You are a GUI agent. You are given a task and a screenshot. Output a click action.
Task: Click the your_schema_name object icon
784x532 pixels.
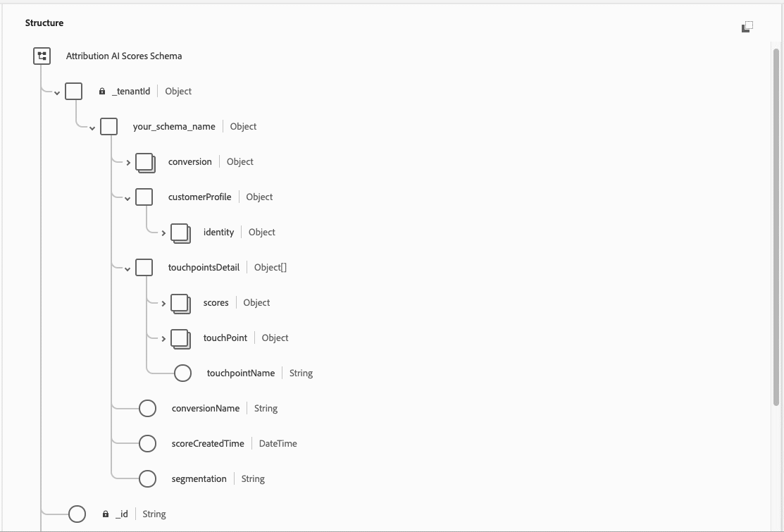point(108,126)
